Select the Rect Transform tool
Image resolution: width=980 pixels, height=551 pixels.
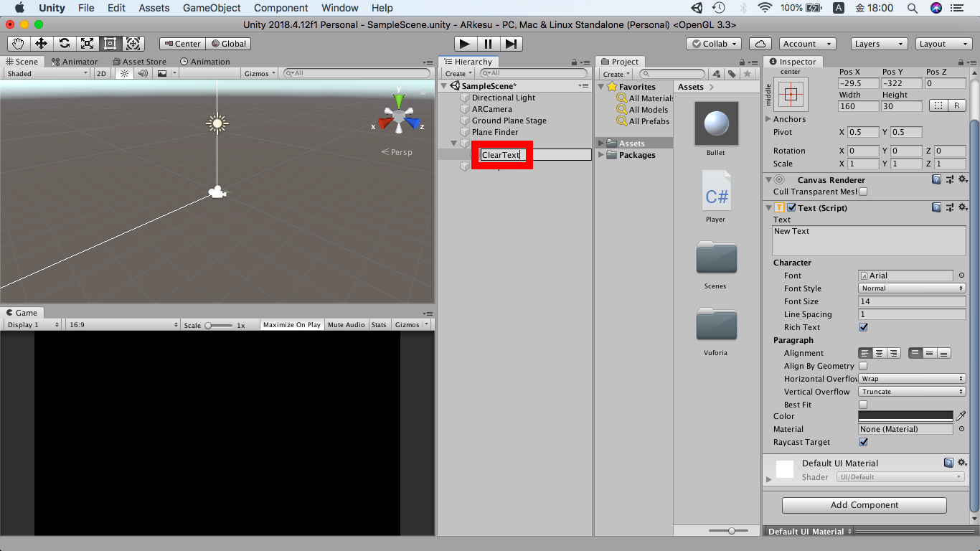pos(110,44)
